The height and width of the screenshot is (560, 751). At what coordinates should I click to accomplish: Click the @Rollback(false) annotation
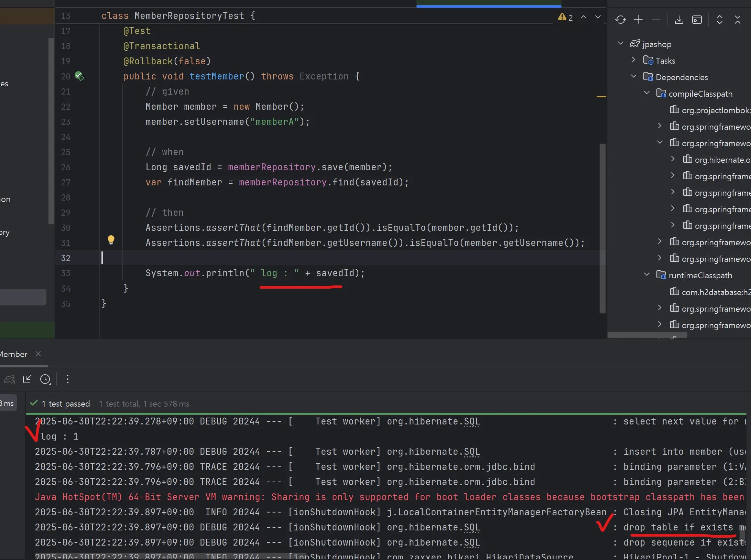[x=167, y=61]
